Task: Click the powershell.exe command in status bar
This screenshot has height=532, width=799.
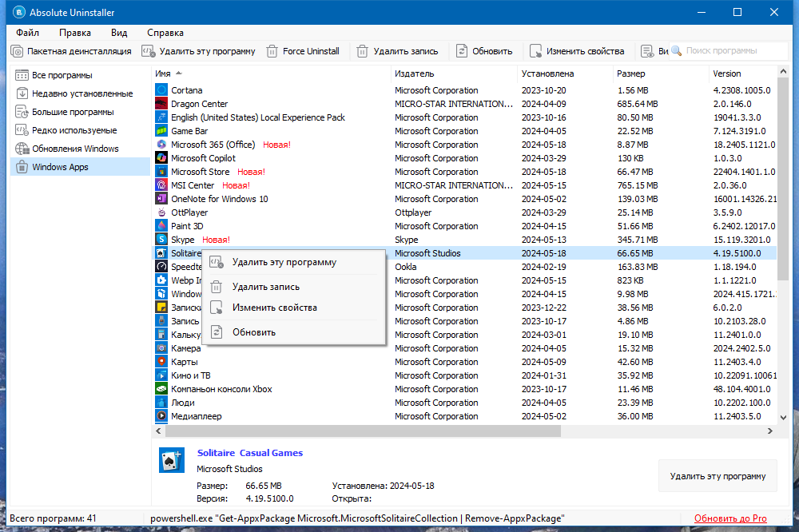Action: tap(357, 518)
